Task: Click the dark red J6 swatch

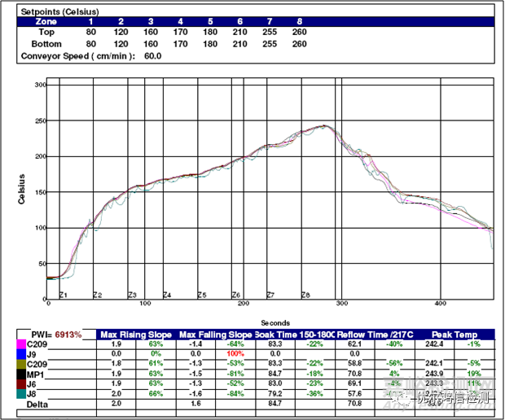Action: click(x=22, y=383)
